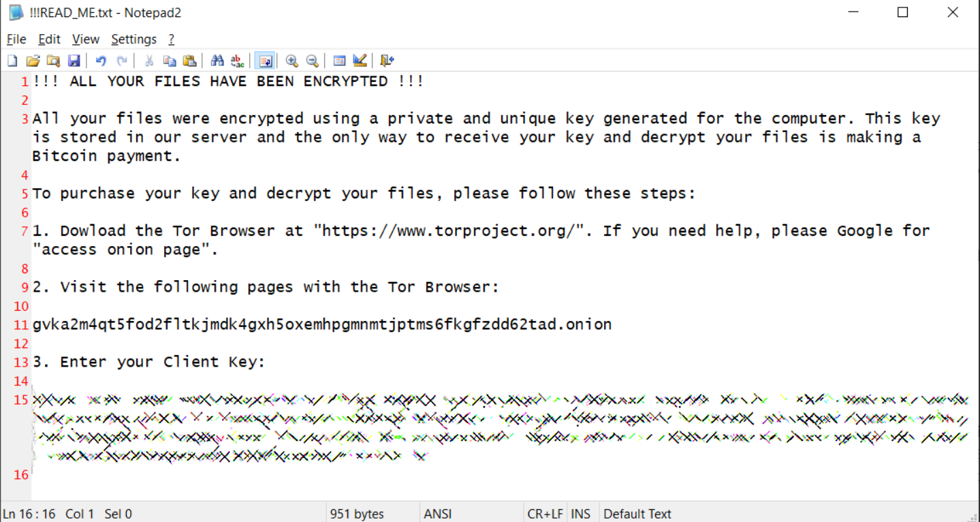The width and height of the screenshot is (980, 522).
Task: Open Replace using the abc icon
Action: click(238, 61)
